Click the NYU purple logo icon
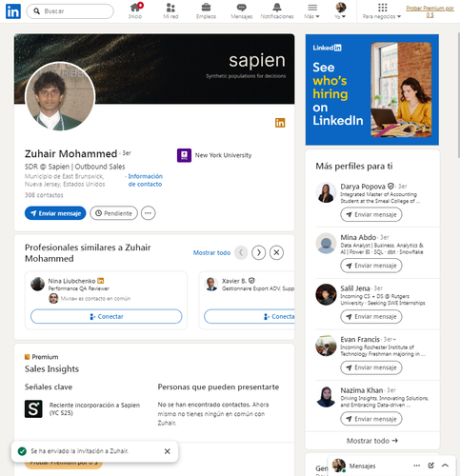Screen dimensions: 460x476 [184, 155]
